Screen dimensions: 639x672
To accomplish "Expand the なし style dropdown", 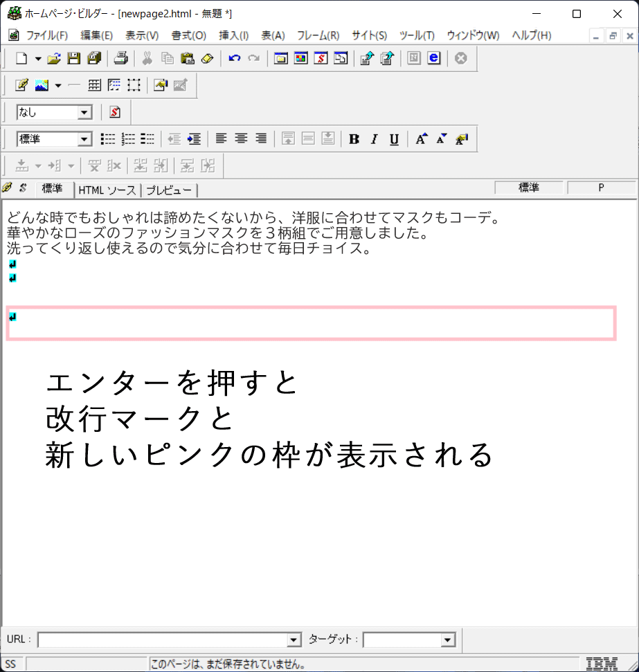I will 85,112.
